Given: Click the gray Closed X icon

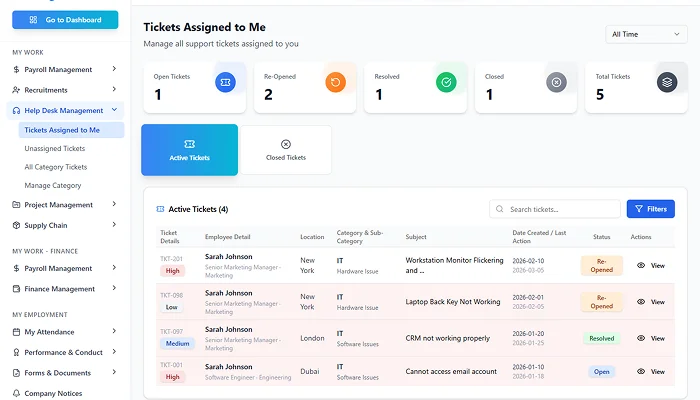Looking at the screenshot, I should click(556, 83).
